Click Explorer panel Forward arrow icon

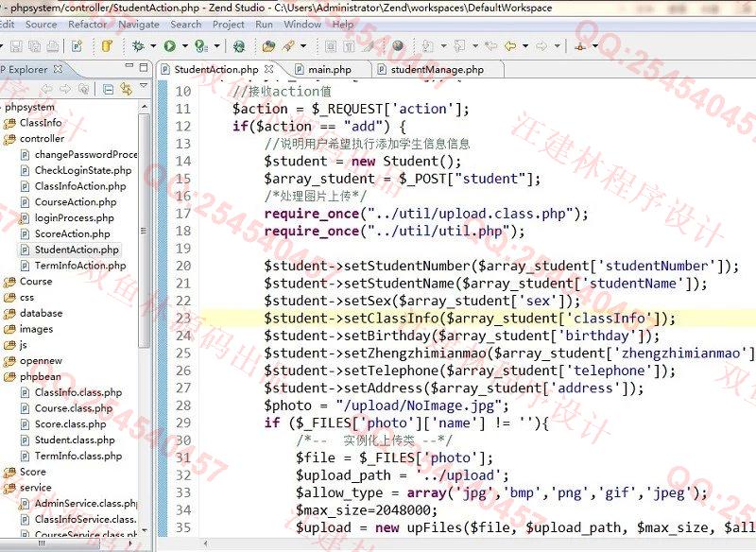pos(65,89)
